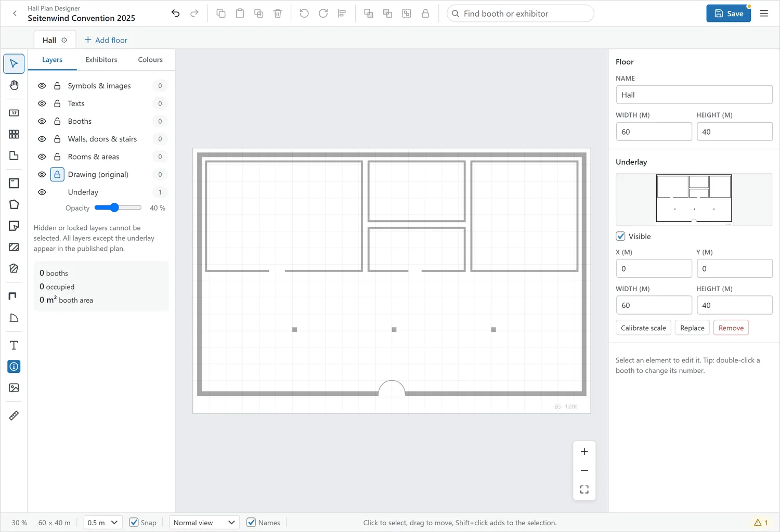The image size is (780, 532).
Task: Click the underlay opacity slider
Action: (x=118, y=208)
